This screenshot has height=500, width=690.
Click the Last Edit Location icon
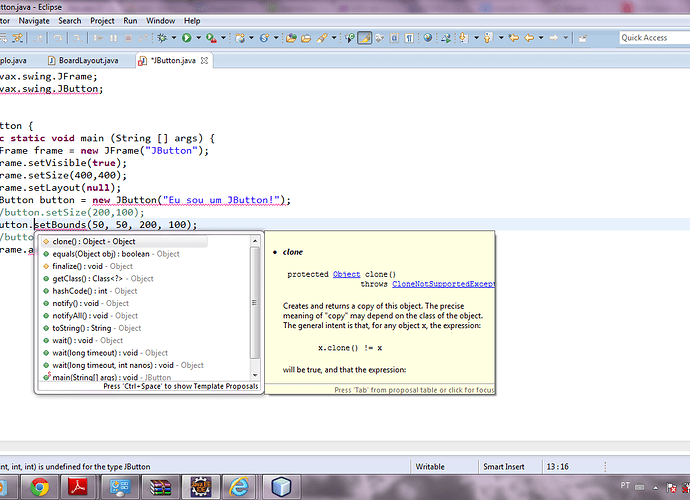514,38
